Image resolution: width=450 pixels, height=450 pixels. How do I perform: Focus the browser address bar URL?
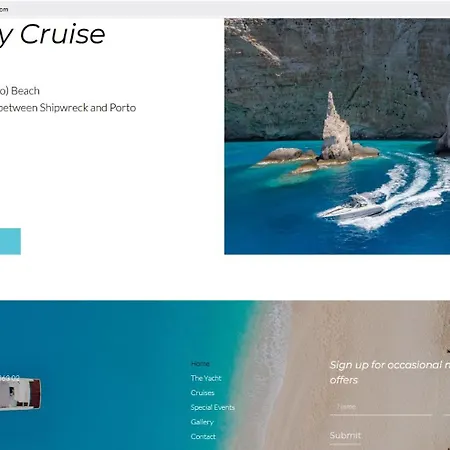pyautogui.click(x=4, y=9)
